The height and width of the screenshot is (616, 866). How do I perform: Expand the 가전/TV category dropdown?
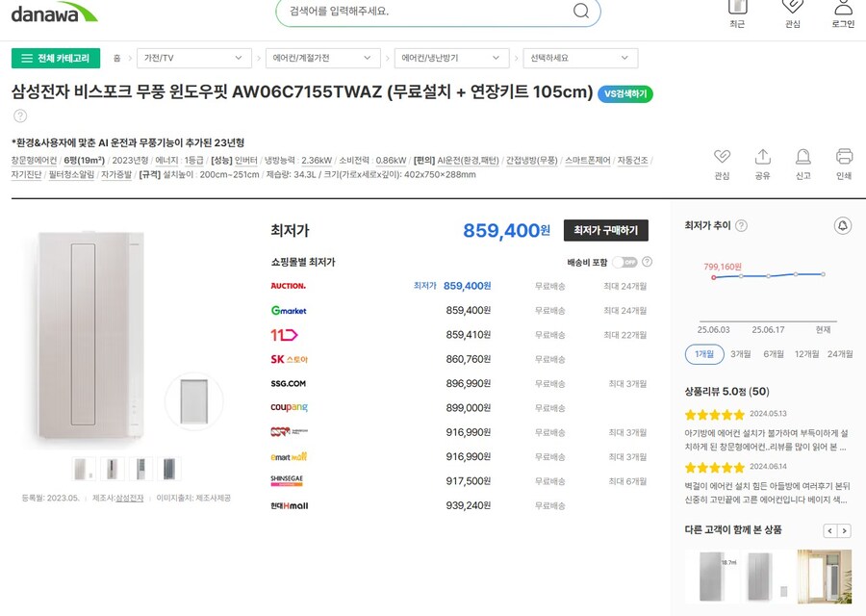tap(193, 58)
